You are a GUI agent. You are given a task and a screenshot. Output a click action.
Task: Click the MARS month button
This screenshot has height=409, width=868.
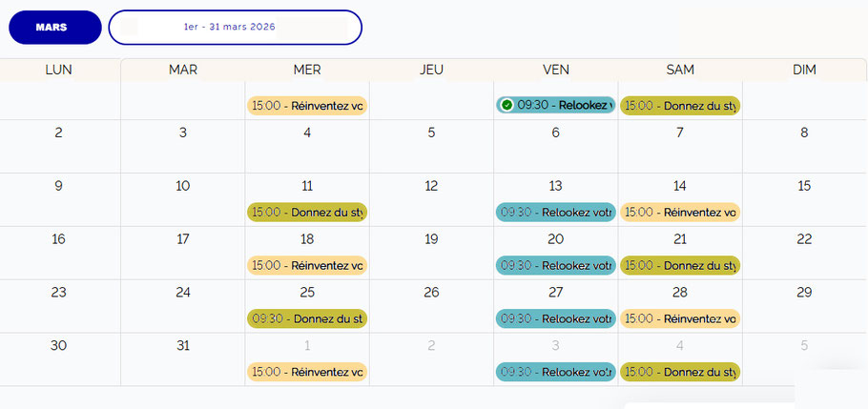54,28
